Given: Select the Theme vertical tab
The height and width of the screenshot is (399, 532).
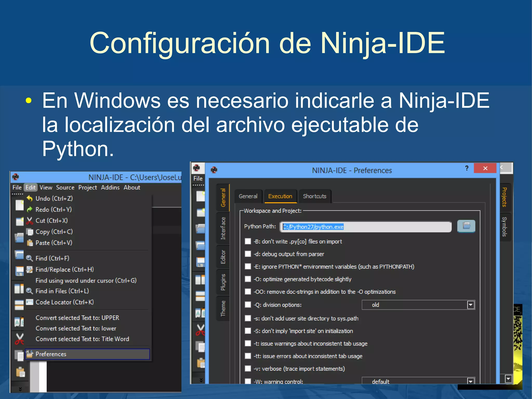Looking at the screenshot, I should pos(223,309).
